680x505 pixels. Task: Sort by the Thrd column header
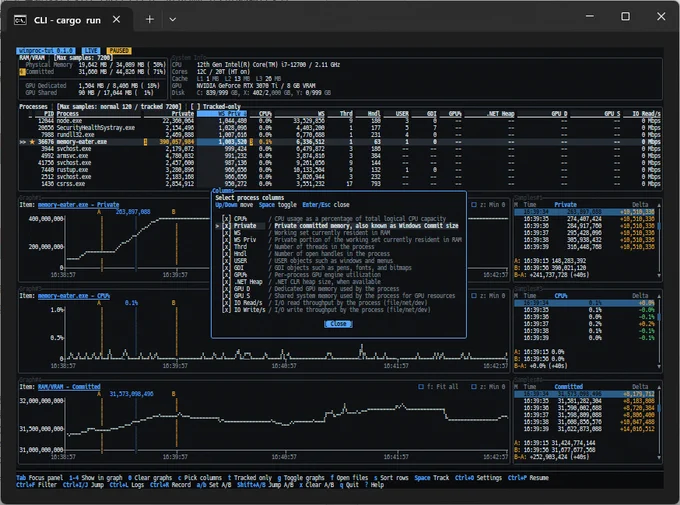[x=346, y=114]
